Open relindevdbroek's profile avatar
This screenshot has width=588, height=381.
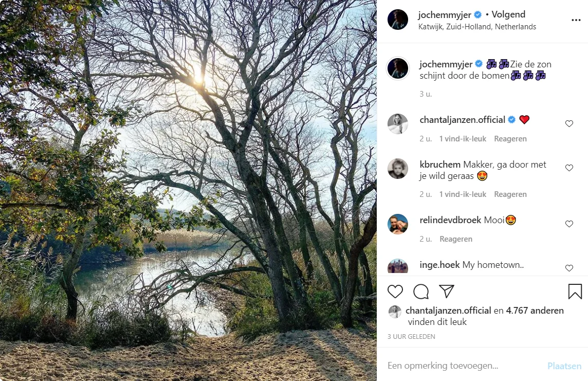(x=397, y=224)
